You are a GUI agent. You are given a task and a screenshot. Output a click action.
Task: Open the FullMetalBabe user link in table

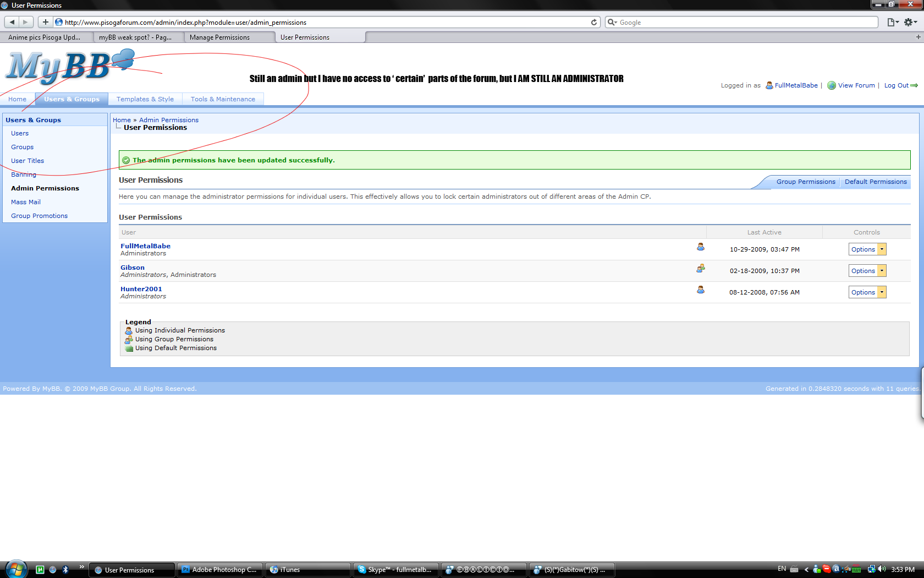[x=145, y=246]
